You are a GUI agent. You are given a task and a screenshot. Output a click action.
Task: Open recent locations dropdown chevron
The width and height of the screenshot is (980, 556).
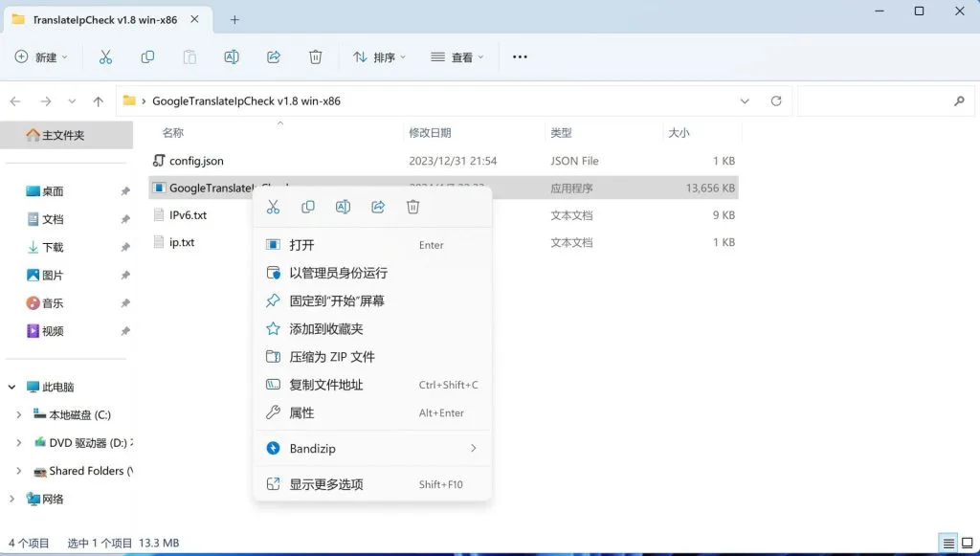(x=72, y=101)
